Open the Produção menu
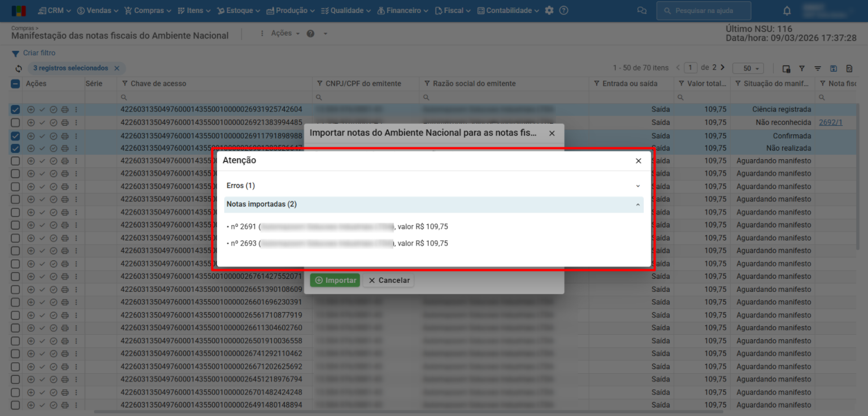The height and width of the screenshot is (416, 868). coord(290,11)
